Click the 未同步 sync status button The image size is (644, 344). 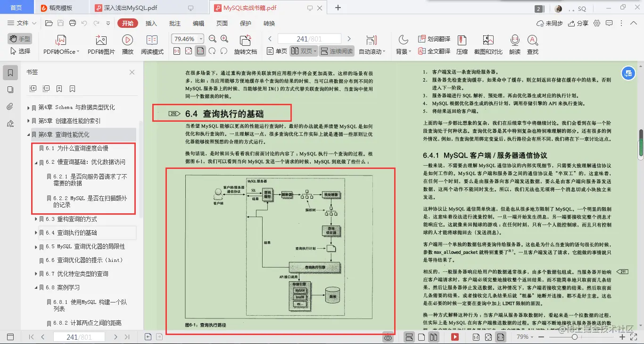pos(550,23)
